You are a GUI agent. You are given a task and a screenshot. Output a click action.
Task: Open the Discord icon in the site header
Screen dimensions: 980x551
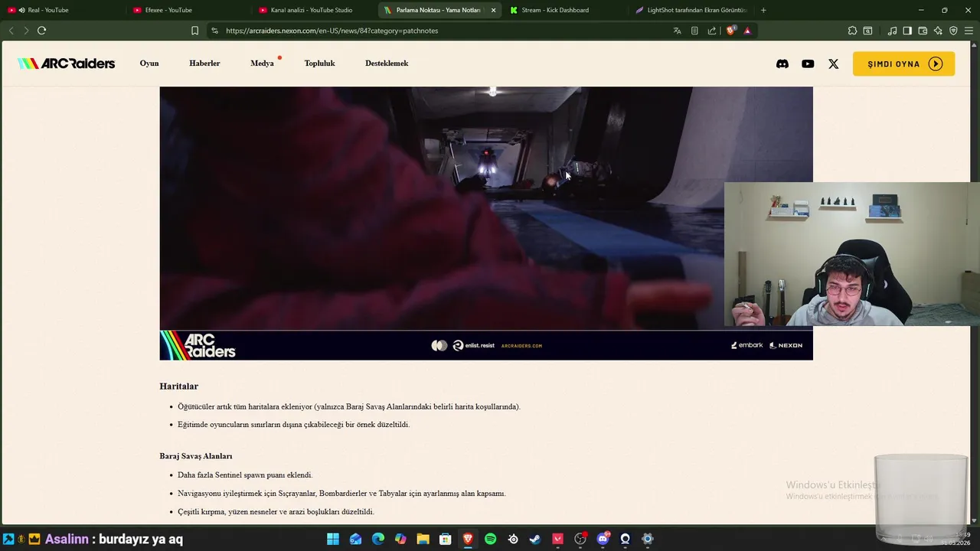[x=782, y=64]
